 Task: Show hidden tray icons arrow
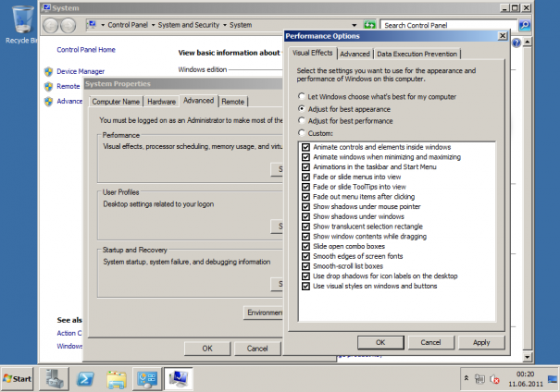pos(467,378)
